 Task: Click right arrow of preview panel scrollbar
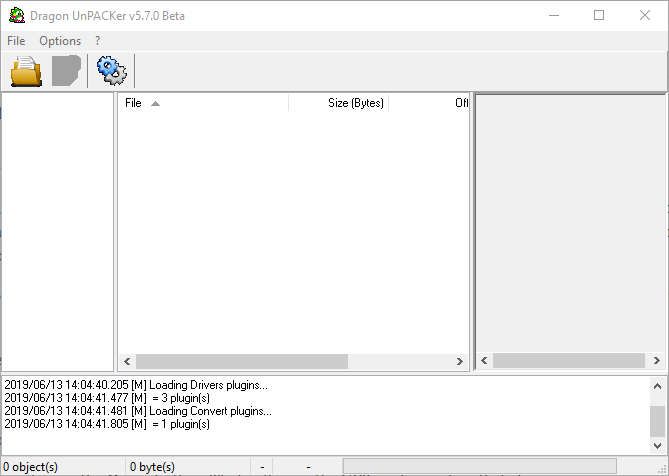point(657,360)
